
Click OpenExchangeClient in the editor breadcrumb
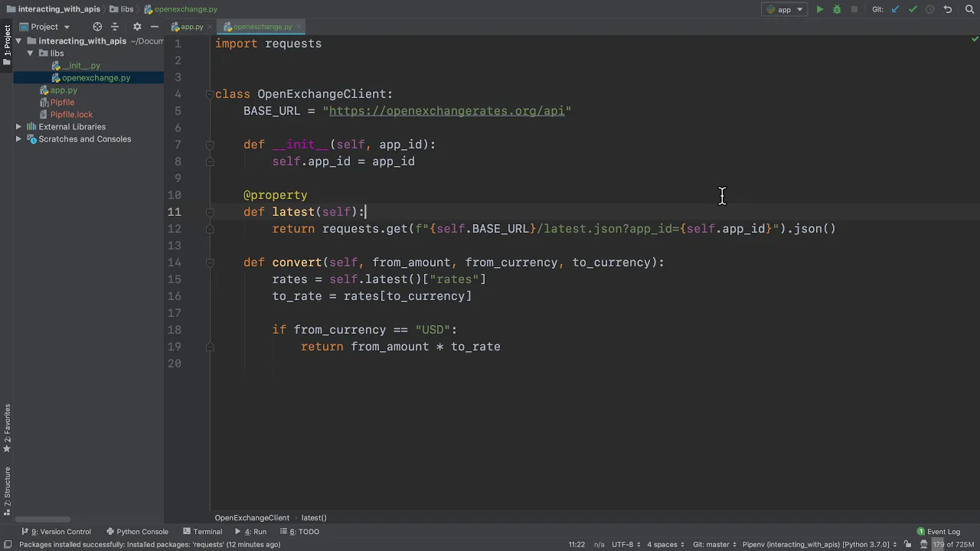(252, 517)
